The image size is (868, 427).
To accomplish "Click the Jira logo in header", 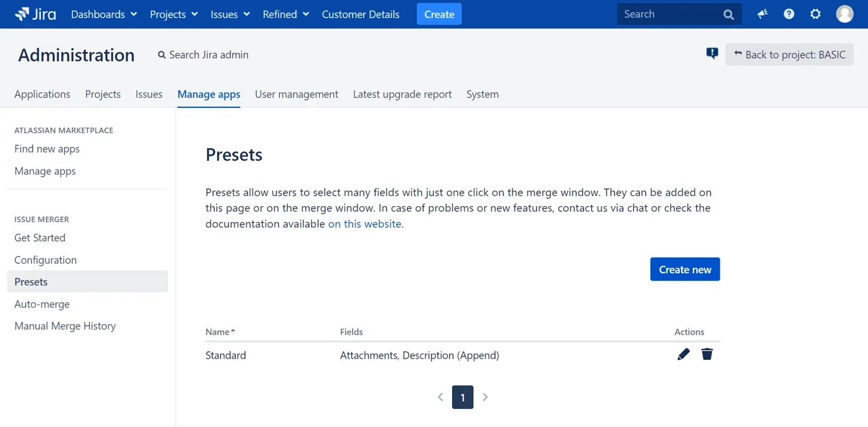I will (x=36, y=14).
